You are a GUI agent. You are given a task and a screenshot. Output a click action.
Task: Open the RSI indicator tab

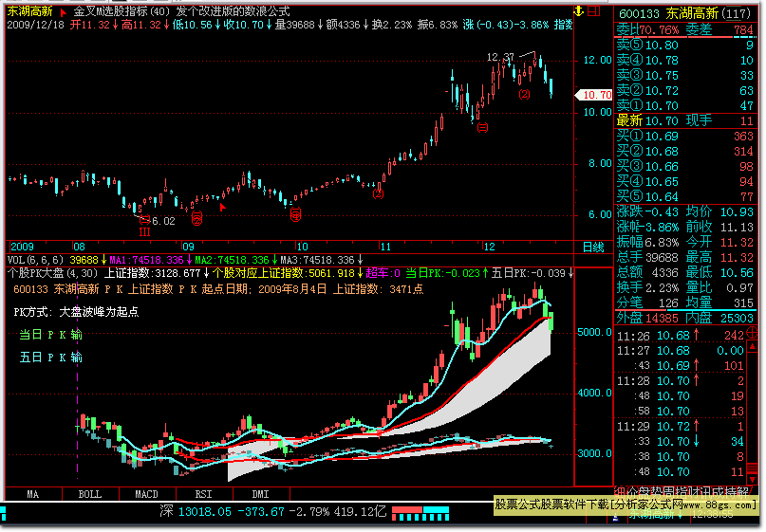(203, 494)
